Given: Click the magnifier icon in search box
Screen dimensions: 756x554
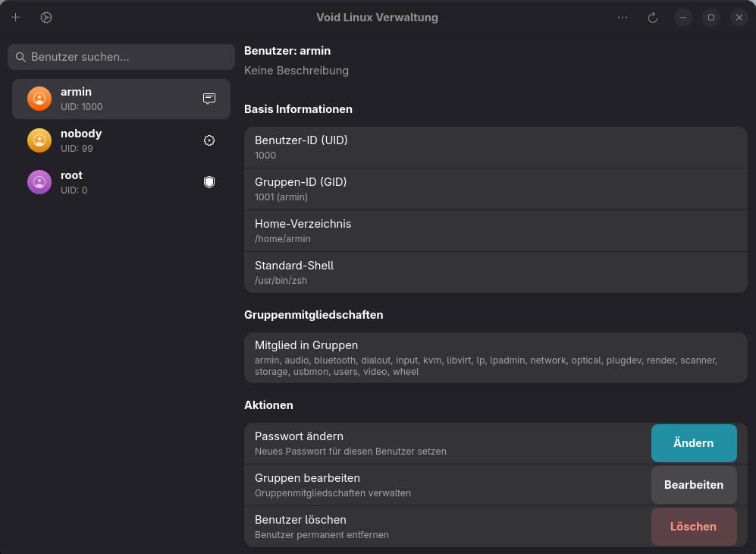Looking at the screenshot, I should coord(21,57).
